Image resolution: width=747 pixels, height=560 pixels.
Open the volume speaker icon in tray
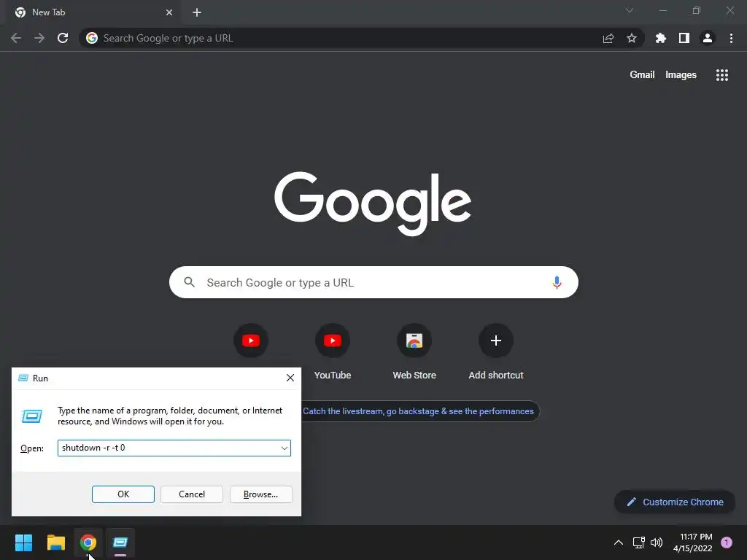pyautogui.click(x=657, y=542)
